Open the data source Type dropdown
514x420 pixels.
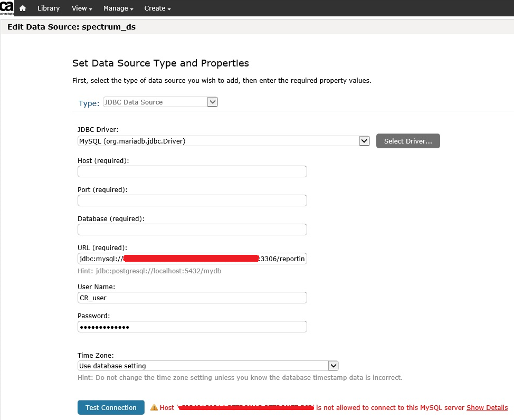click(160, 102)
